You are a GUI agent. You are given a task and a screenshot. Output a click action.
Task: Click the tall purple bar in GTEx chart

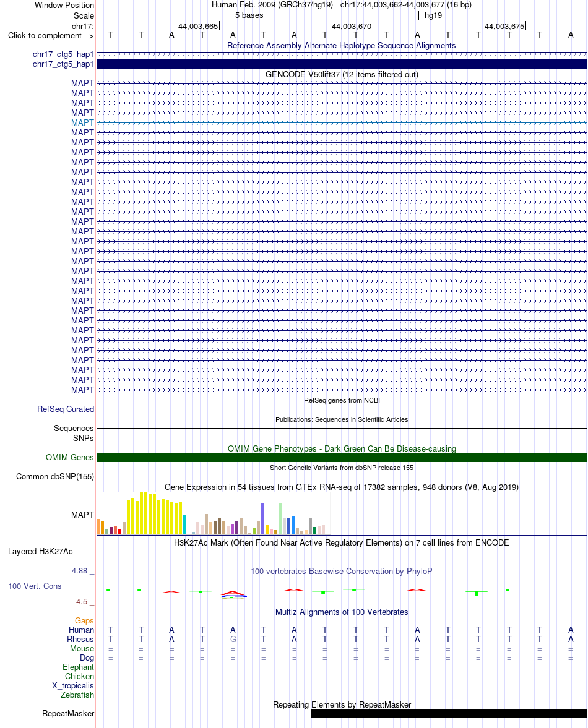(x=263, y=518)
